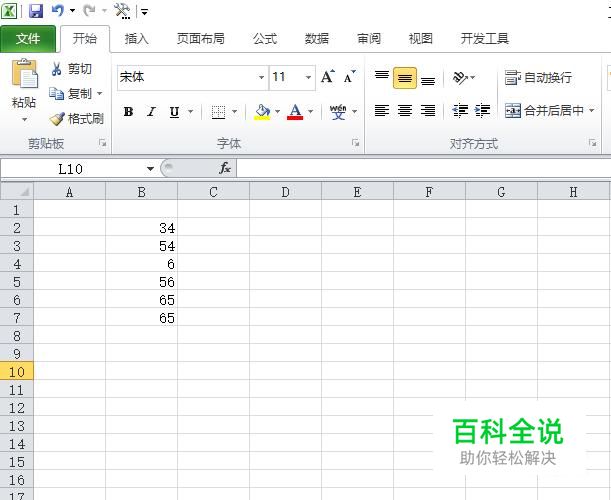Center text horizontally
Viewport: 611px width, 500px height.
405,111
